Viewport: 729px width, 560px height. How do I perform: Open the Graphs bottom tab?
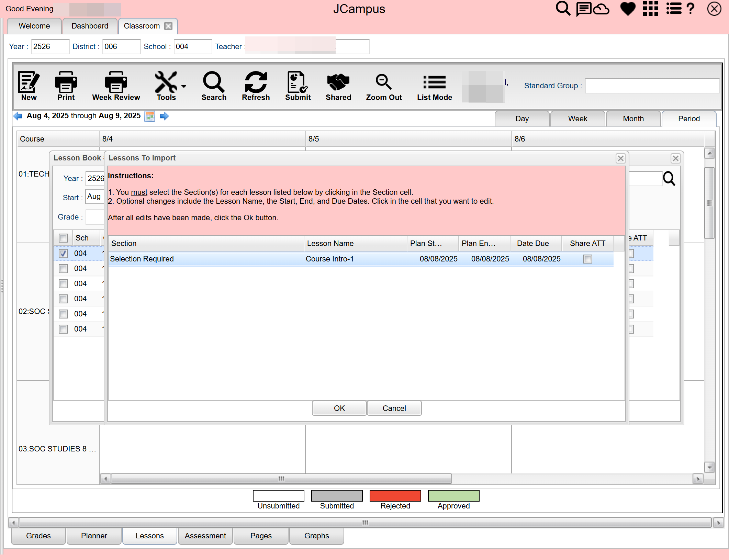pos(317,536)
